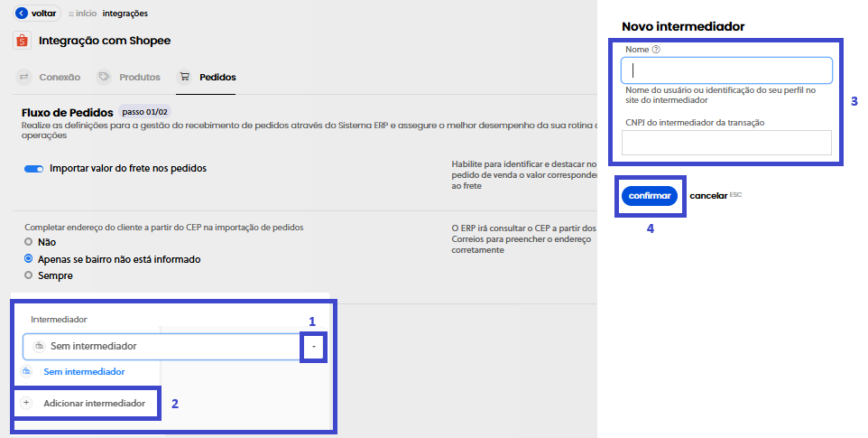This screenshot has width=868, height=438.
Task: Select Apenas se bairro não está informado
Action: [x=28, y=258]
